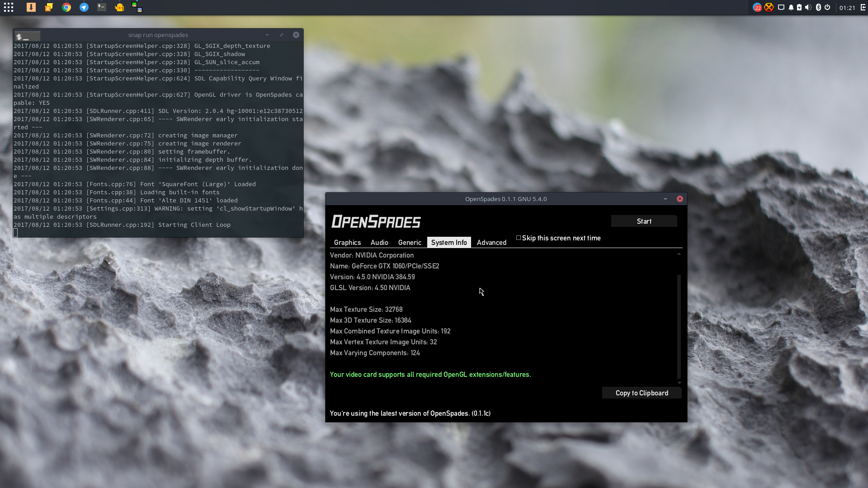This screenshot has height=488, width=868.
Task: Launch the yellow sticky notes app with the hash symbol
Action: [x=49, y=7]
